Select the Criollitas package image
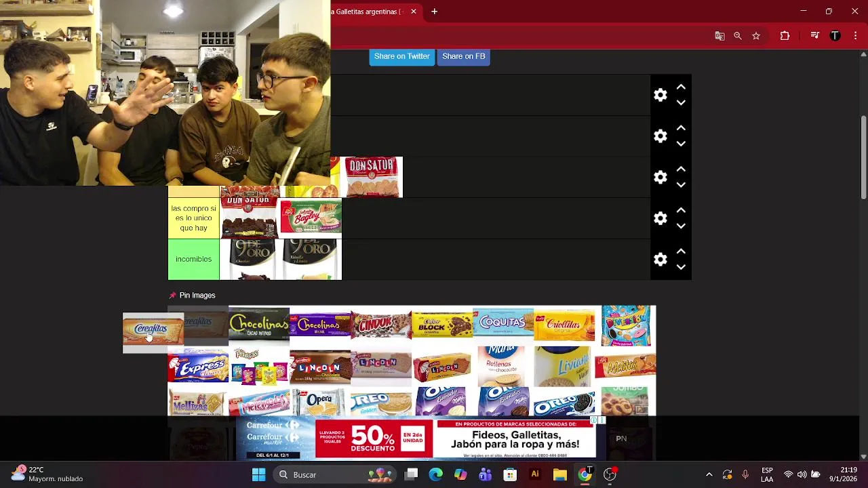Image resolution: width=868 pixels, height=488 pixels. coord(564,325)
